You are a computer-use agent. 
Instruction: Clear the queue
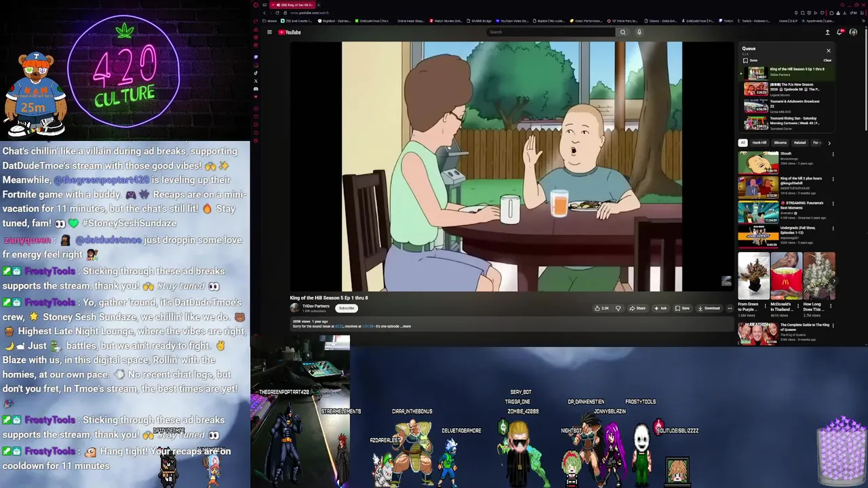[x=827, y=60]
